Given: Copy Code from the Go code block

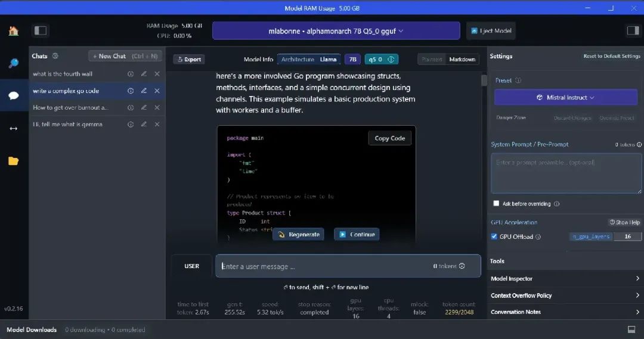Looking at the screenshot, I should click(389, 138).
